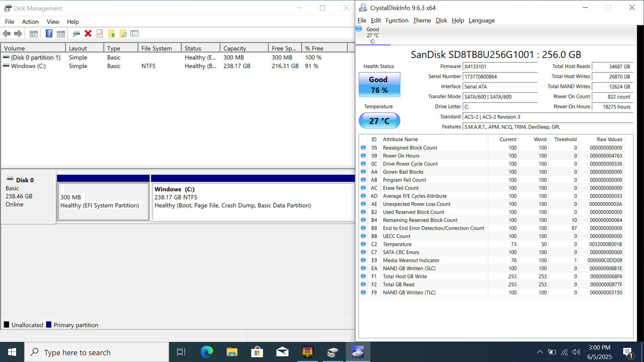This screenshot has height=362, width=644.
Task: Click the folder with magnifier icon
Action: (x=123, y=34)
